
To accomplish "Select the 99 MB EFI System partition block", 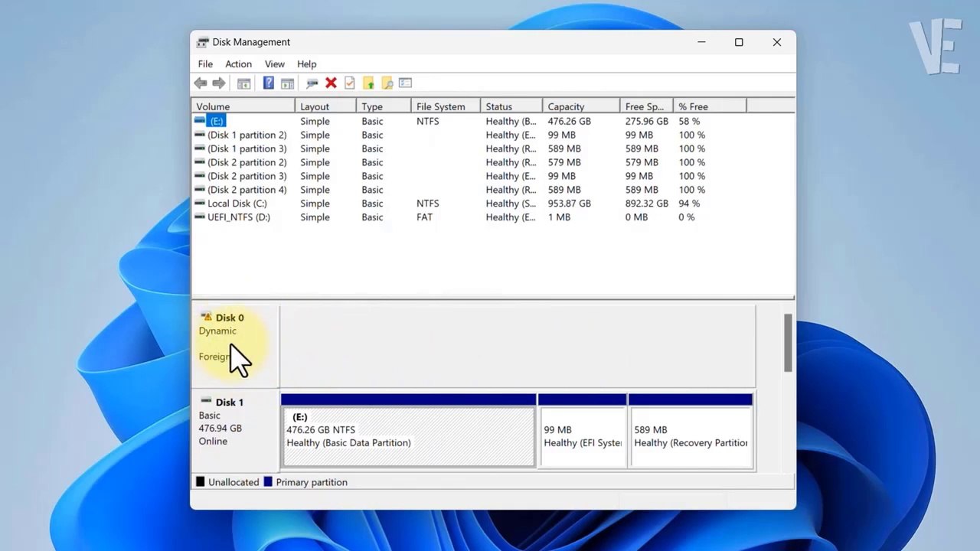I will coord(583,430).
